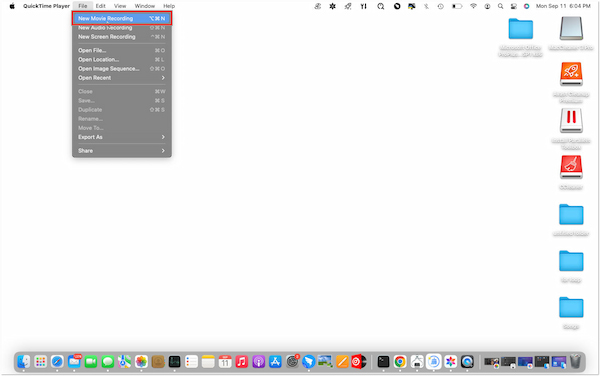Screen dimensions: 600x376
Task: Open App Store from the Dock
Action: [275, 361]
